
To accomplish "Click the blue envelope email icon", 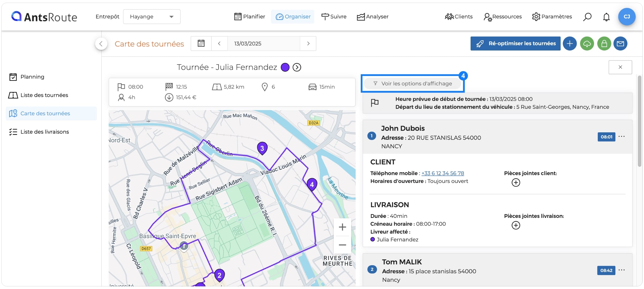I will point(620,43).
